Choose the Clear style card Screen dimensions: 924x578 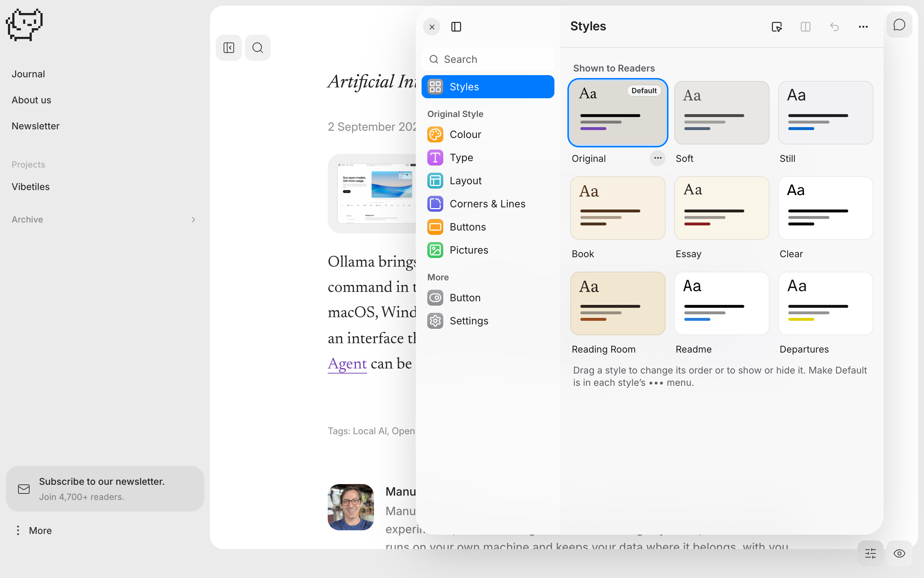pyautogui.click(x=825, y=208)
